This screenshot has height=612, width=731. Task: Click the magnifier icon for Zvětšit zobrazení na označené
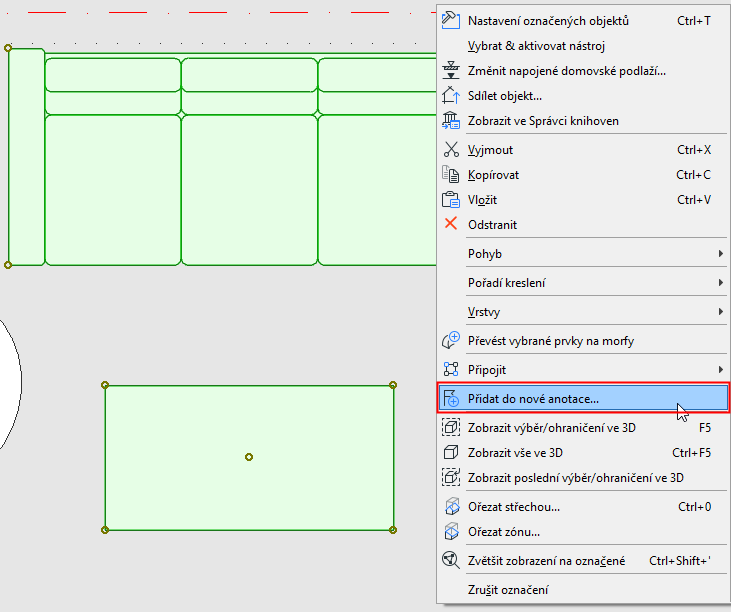450,560
